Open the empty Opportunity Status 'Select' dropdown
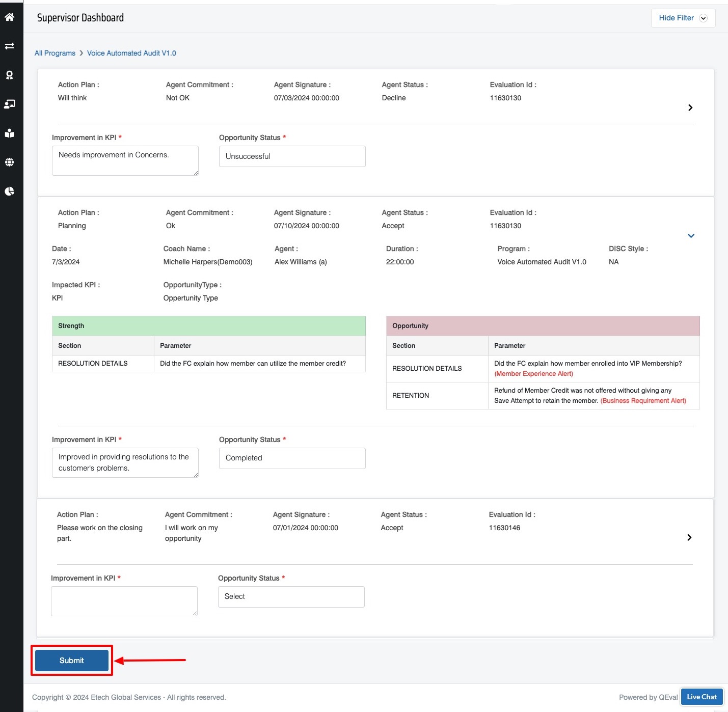This screenshot has width=728, height=712. pyautogui.click(x=291, y=597)
